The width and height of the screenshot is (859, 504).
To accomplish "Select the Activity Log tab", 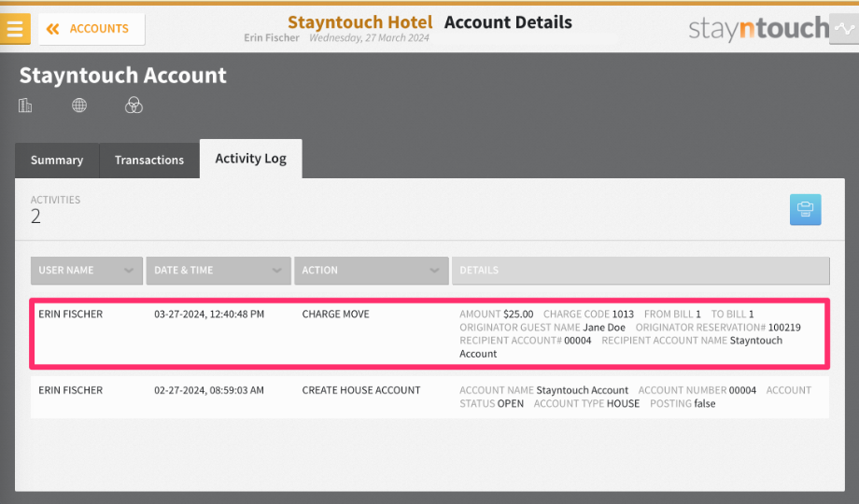I will tap(251, 159).
